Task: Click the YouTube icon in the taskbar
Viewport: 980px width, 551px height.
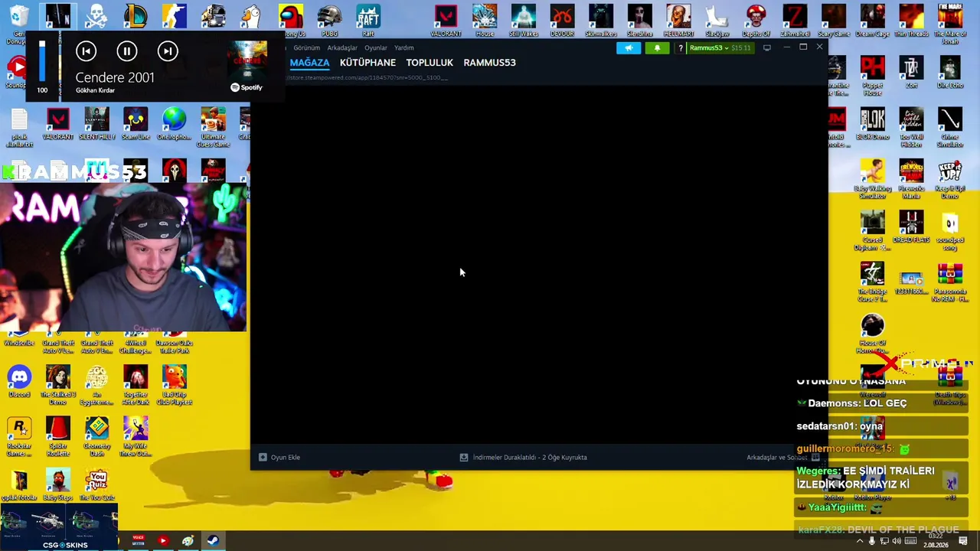Action: [162, 541]
